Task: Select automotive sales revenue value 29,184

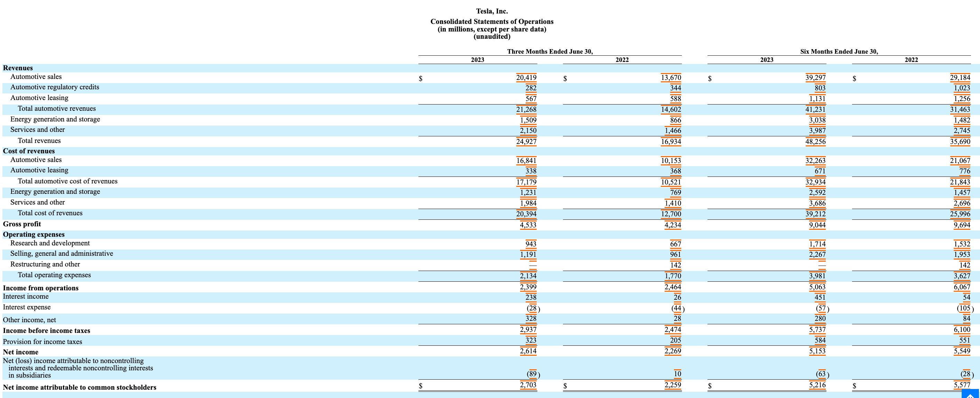Action: coord(960,78)
